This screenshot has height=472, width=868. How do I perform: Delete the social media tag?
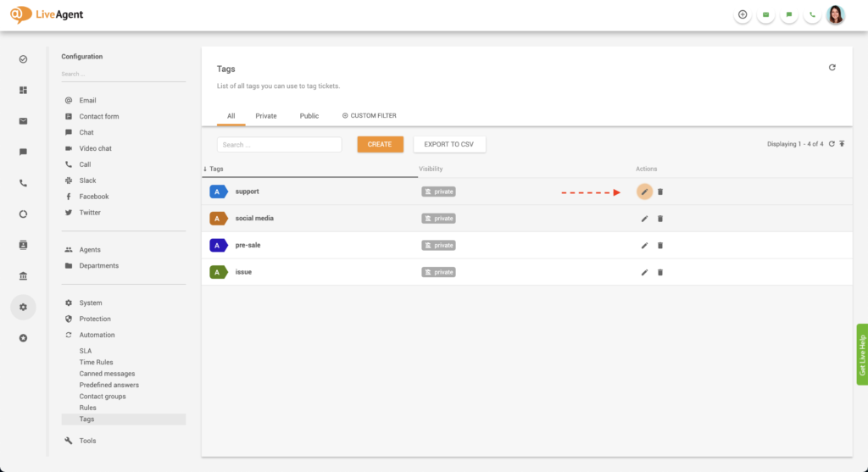660,219
